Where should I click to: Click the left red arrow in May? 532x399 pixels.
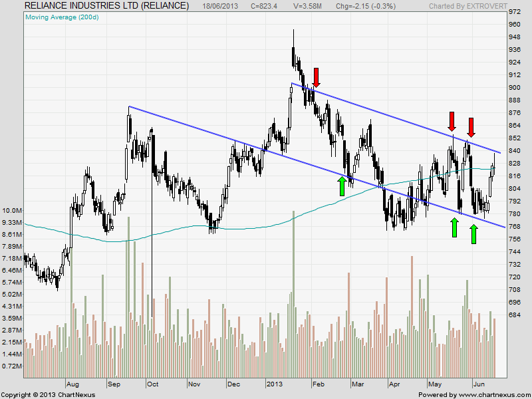click(452, 121)
